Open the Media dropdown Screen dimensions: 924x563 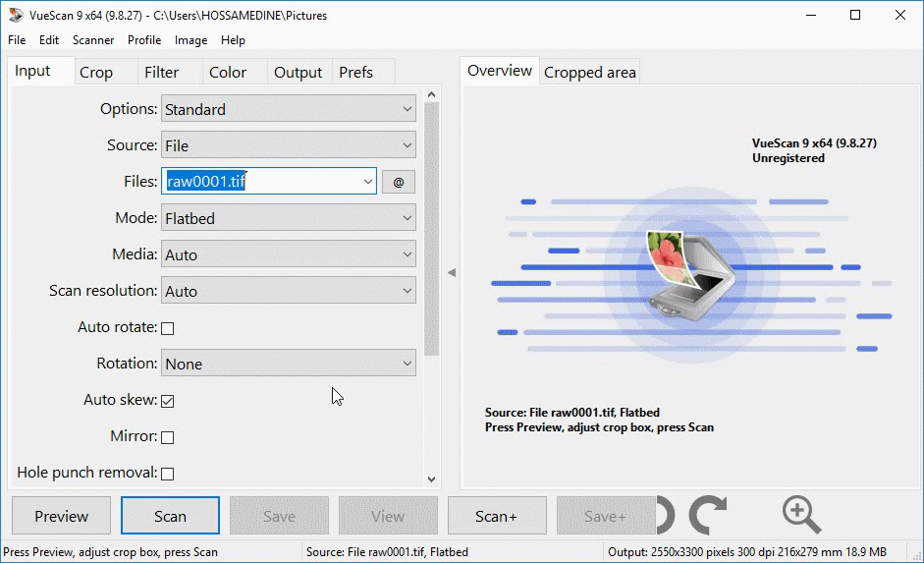point(288,254)
